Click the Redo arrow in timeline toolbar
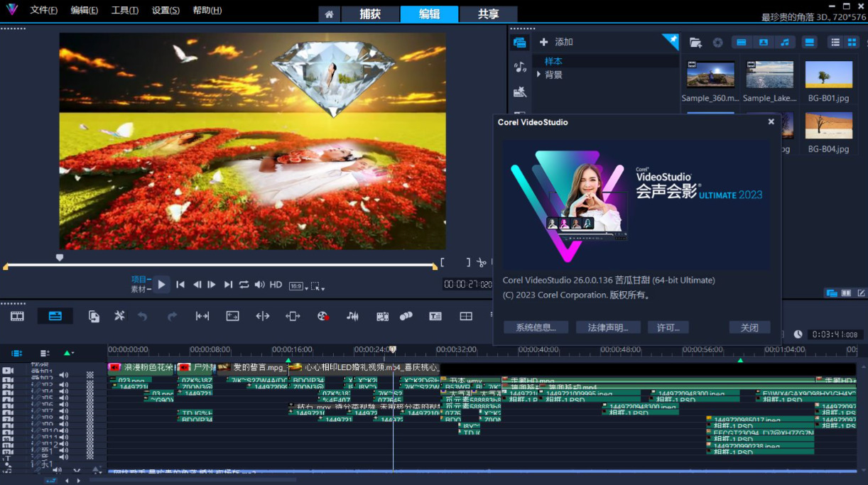Screen dimensions: 868x485 coord(172,317)
